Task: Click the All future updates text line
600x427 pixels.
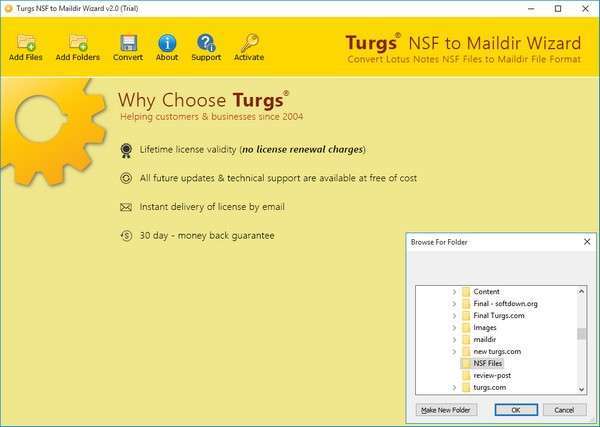Action: pos(278,178)
